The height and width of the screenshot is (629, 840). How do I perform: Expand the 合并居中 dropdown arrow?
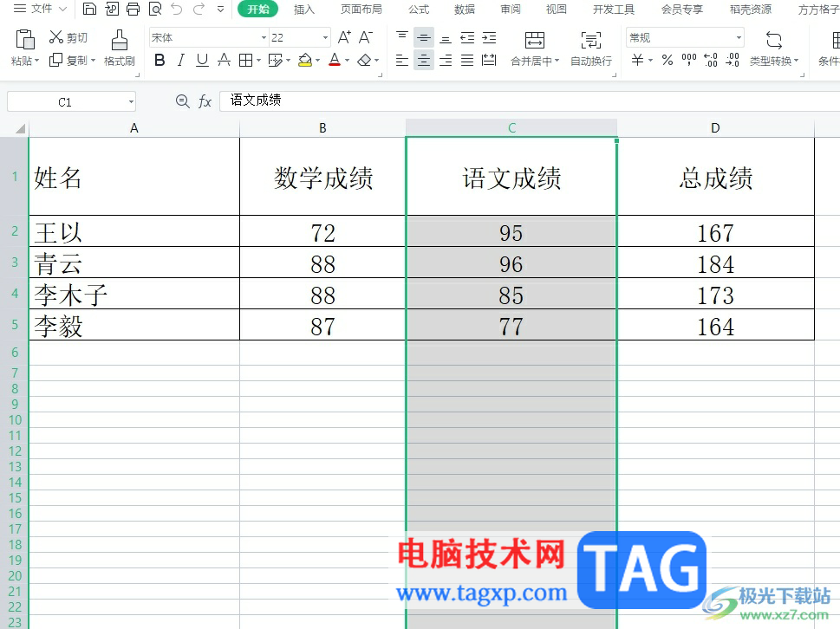[x=557, y=61]
